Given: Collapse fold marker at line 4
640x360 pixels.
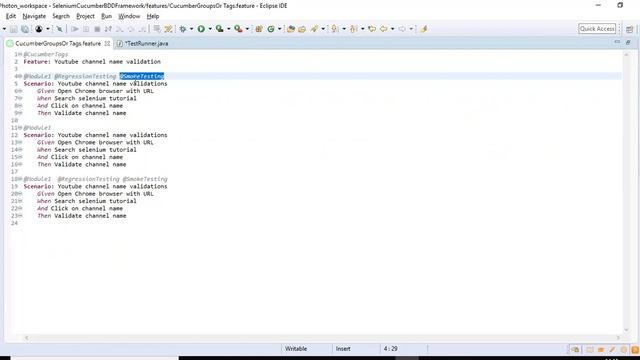Looking at the screenshot, I should (x=20, y=76).
